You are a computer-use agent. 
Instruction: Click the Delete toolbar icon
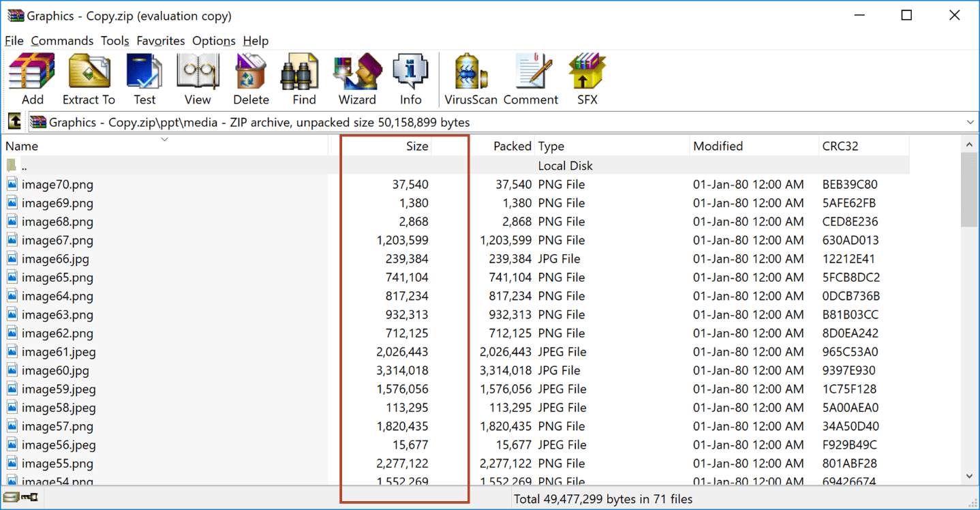pos(251,79)
